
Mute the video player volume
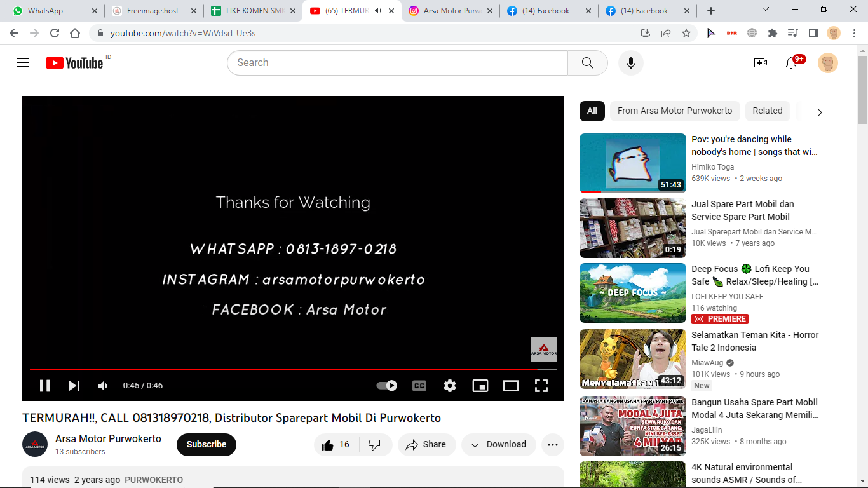coord(103,385)
